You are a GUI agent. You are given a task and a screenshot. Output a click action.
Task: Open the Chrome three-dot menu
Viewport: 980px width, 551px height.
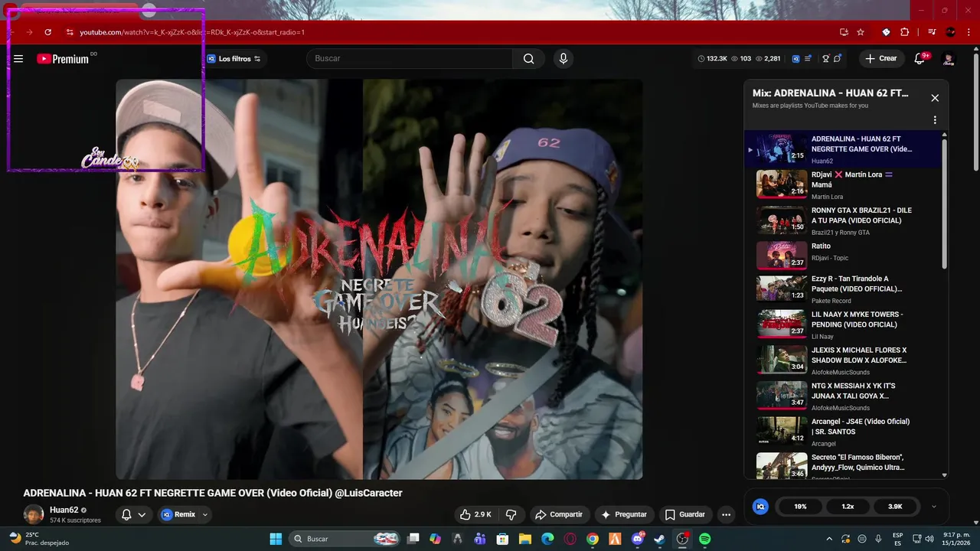tap(969, 32)
